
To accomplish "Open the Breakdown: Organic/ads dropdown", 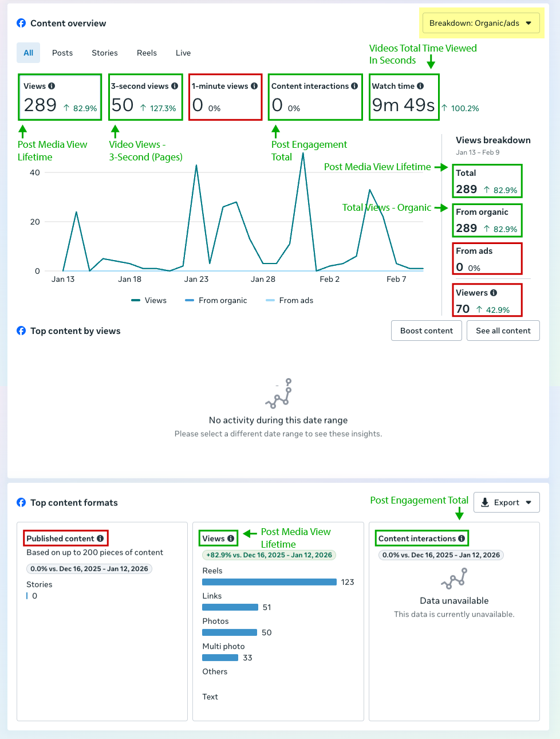I will click(x=481, y=23).
